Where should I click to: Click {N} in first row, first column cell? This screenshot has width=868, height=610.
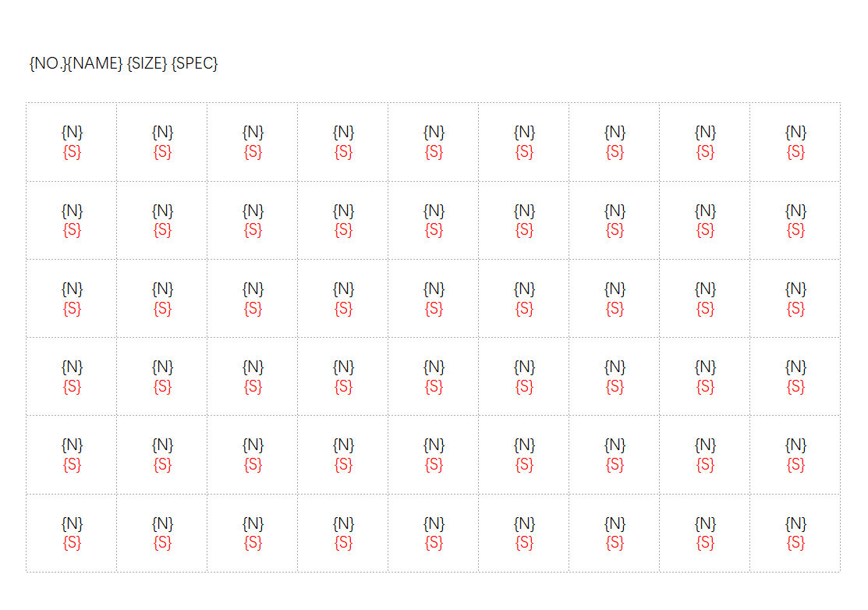point(72,133)
